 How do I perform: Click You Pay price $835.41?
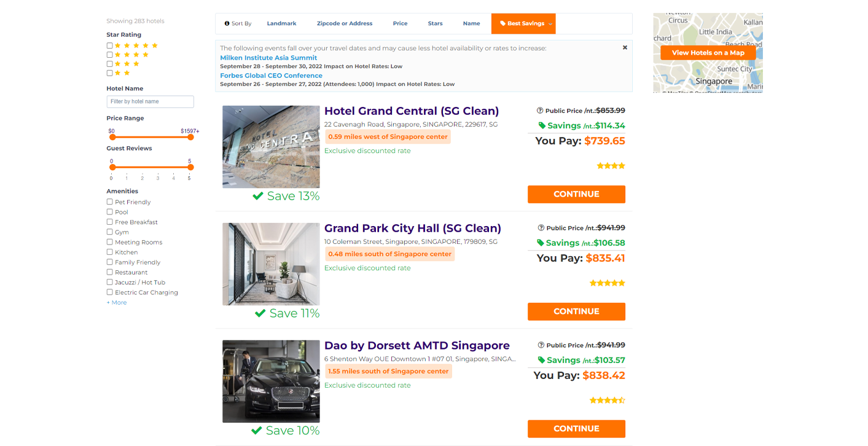[x=605, y=259]
